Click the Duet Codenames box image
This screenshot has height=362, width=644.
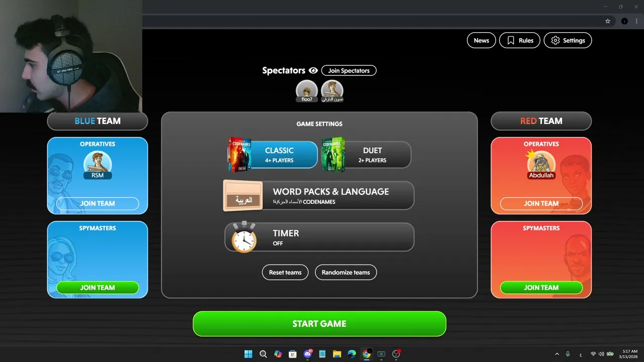point(333,154)
